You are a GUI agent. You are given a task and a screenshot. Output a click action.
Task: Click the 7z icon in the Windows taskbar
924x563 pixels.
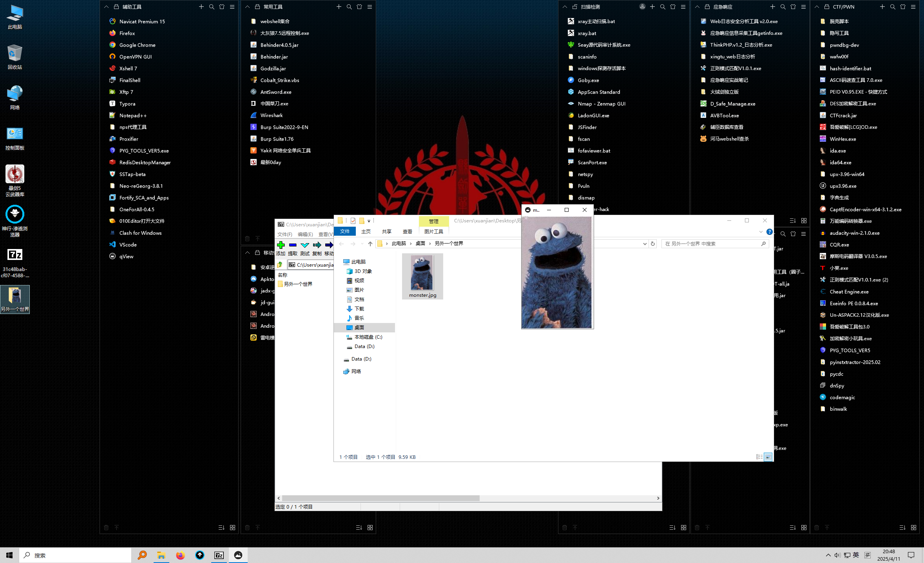coord(219,555)
